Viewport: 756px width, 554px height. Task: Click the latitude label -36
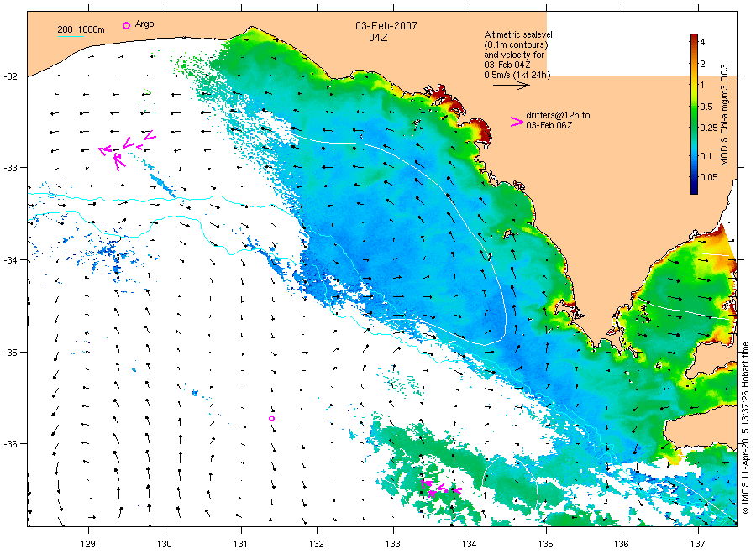tap(11, 444)
